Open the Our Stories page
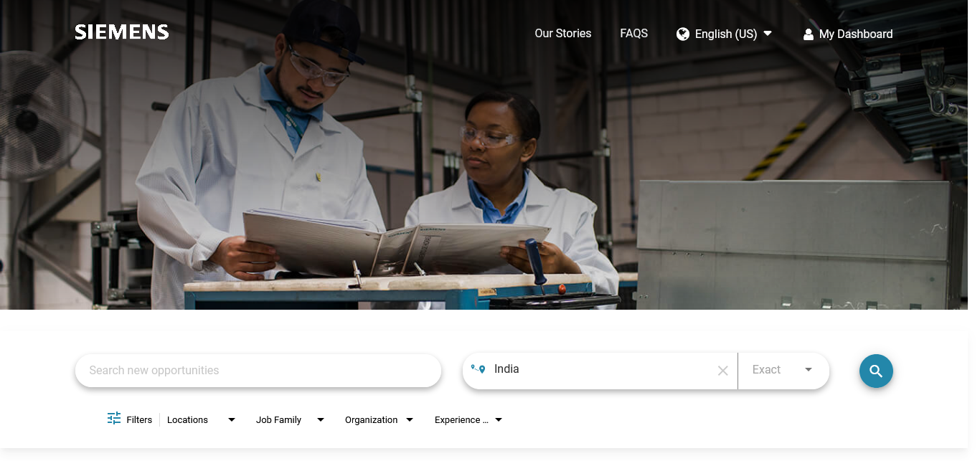 pyautogui.click(x=562, y=34)
